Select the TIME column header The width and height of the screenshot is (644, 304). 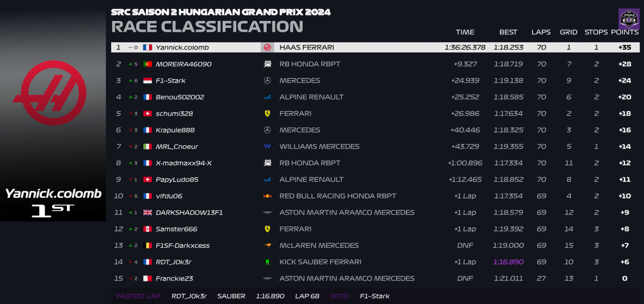(x=465, y=32)
